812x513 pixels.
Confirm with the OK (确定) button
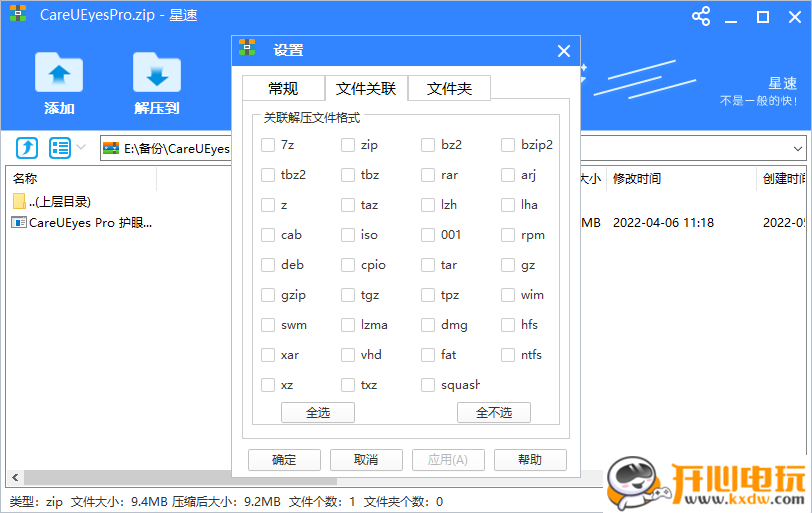click(x=284, y=460)
